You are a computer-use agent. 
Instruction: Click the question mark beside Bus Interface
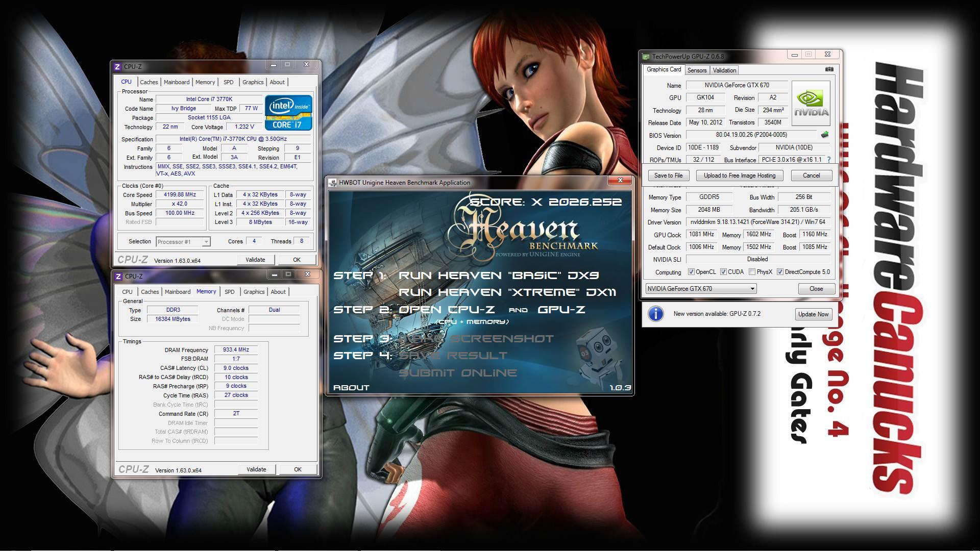828,160
